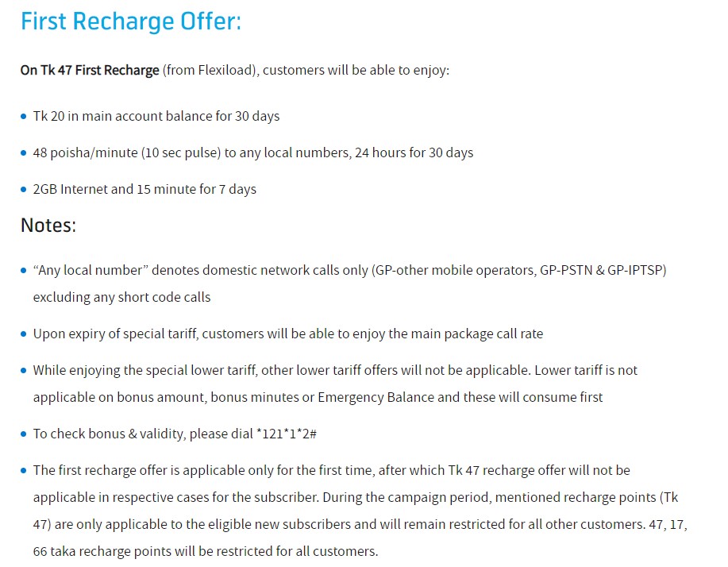Click the *121*1*2# dial code
The image size is (728, 567).
tap(287, 434)
